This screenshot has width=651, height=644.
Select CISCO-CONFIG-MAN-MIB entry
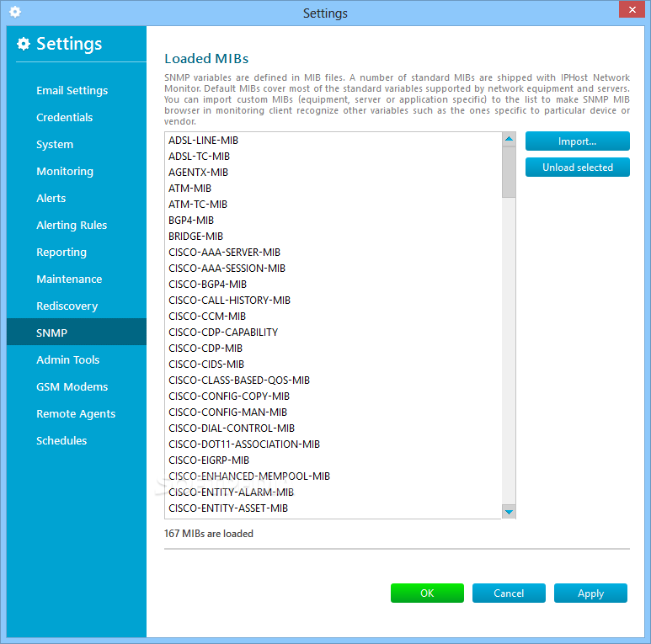pyautogui.click(x=333, y=412)
